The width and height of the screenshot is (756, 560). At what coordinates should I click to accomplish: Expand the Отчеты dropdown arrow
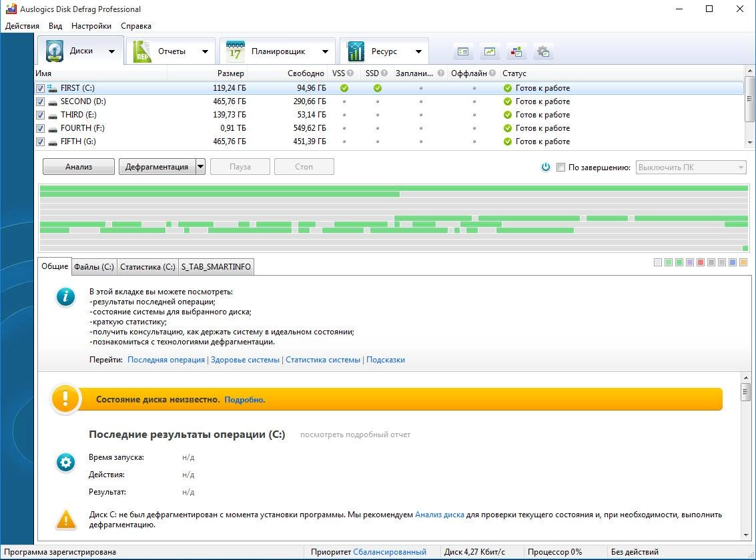[205, 51]
